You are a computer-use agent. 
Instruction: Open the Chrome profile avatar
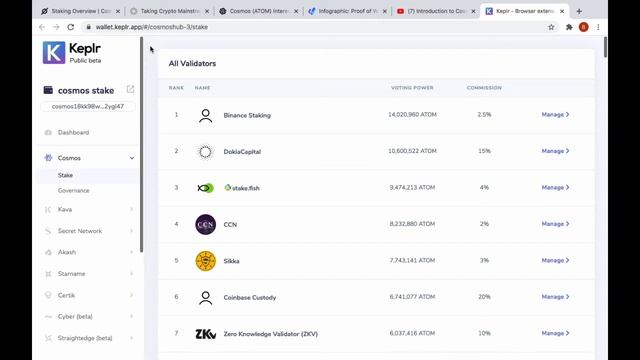coord(584,27)
